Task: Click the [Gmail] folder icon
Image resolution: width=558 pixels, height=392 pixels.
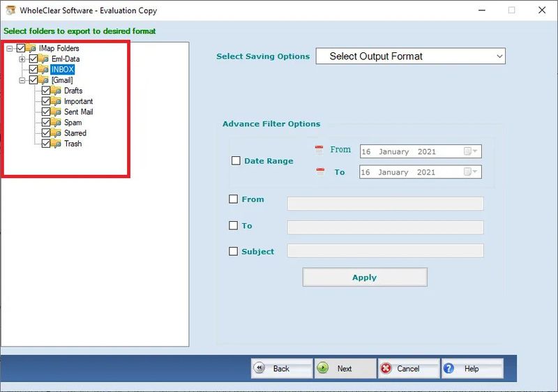Action: (x=43, y=80)
